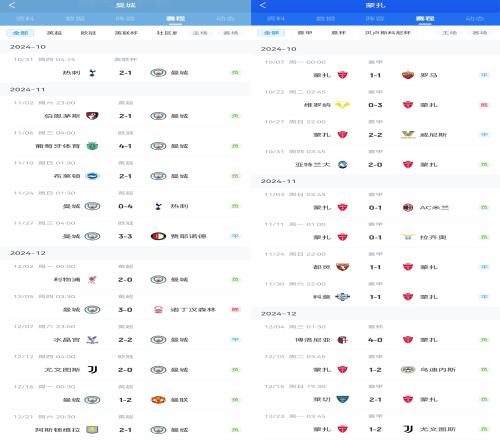Click the Tottenham crest in the 10/31 match
This screenshot has height=440, width=500.
click(x=92, y=73)
